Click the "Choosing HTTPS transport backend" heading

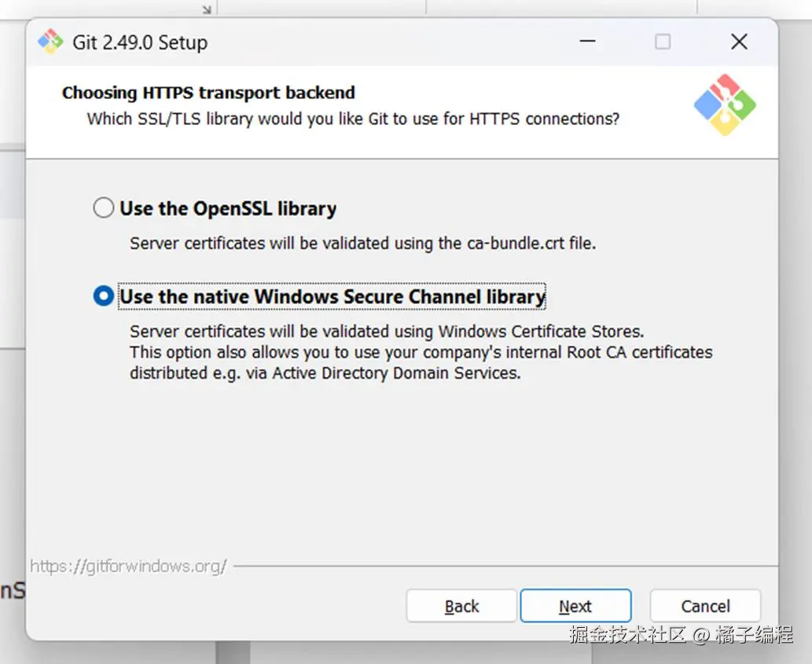208,93
